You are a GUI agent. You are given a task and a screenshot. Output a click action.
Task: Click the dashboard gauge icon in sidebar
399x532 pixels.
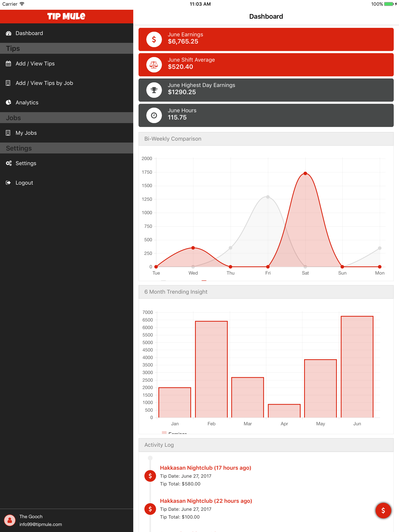point(9,33)
